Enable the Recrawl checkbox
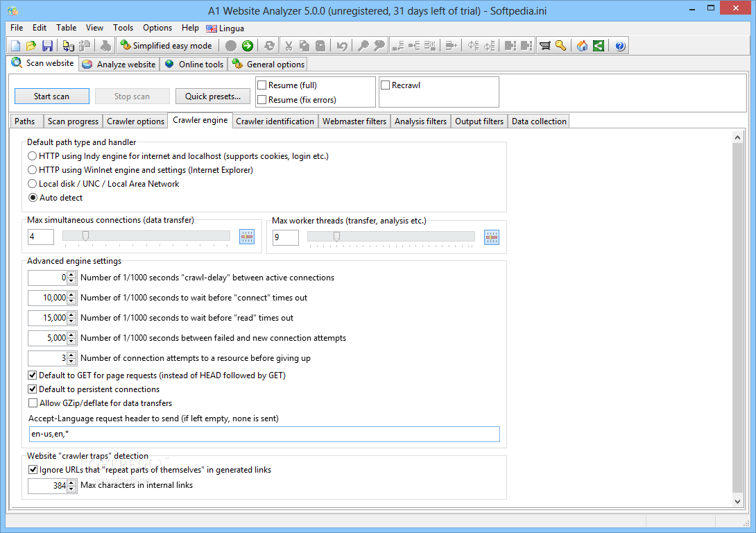Viewport: 756px width, 533px height. click(385, 85)
